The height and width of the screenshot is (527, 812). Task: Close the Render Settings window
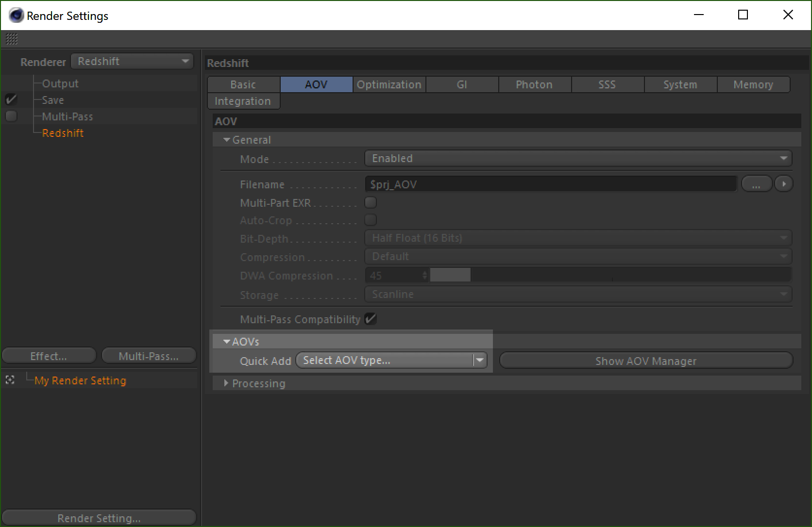pos(788,15)
